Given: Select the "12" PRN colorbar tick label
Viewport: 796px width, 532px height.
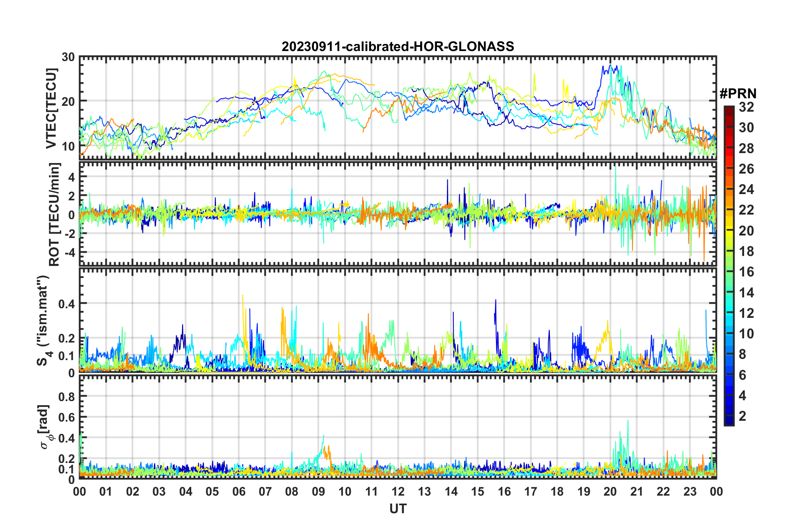Looking at the screenshot, I should [746, 313].
